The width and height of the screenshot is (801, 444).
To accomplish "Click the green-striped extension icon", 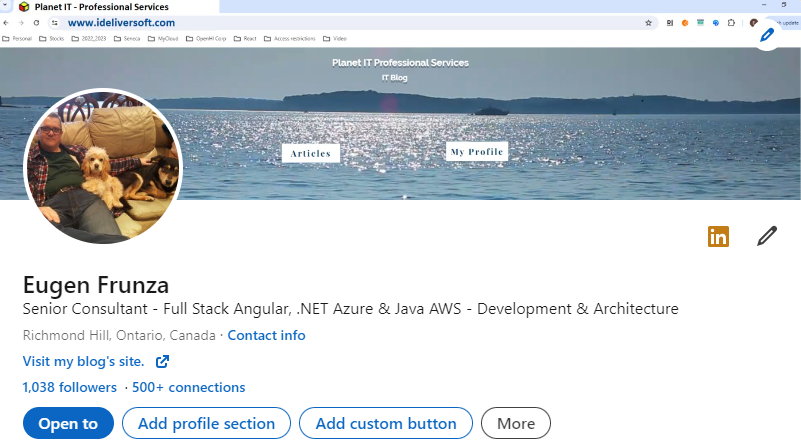I will point(700,23).
